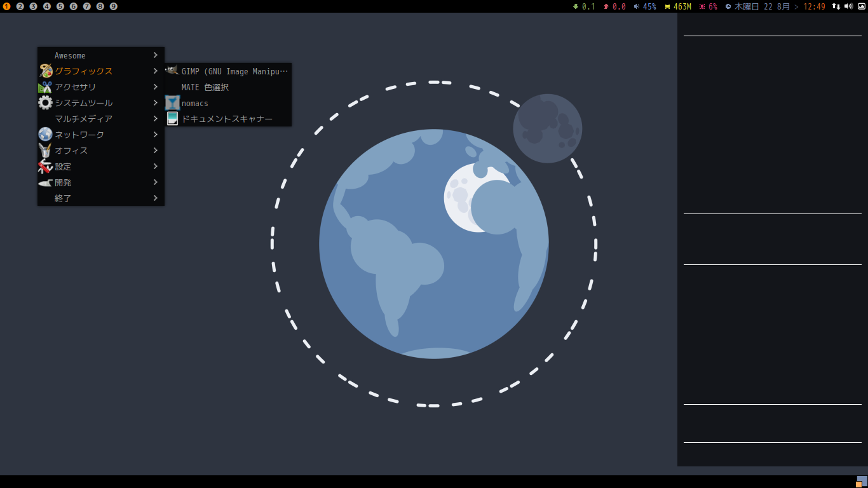Switch to workspace tag 2
Image resolution: width=868 pixels, height=488 pixels.
[x=20, y=6]
